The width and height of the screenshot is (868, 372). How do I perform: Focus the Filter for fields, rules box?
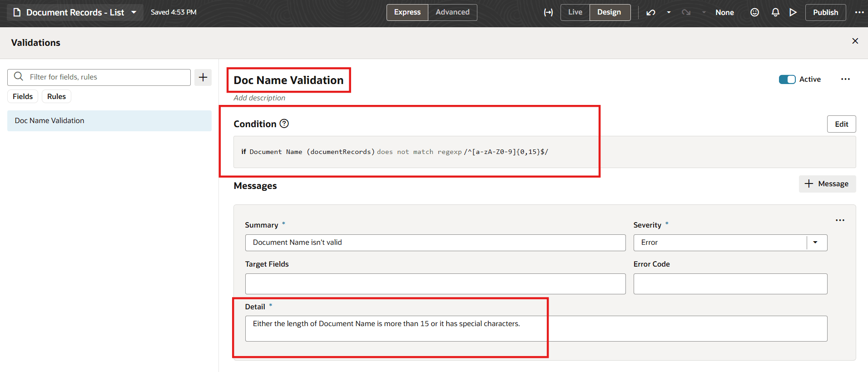point(99,77)
